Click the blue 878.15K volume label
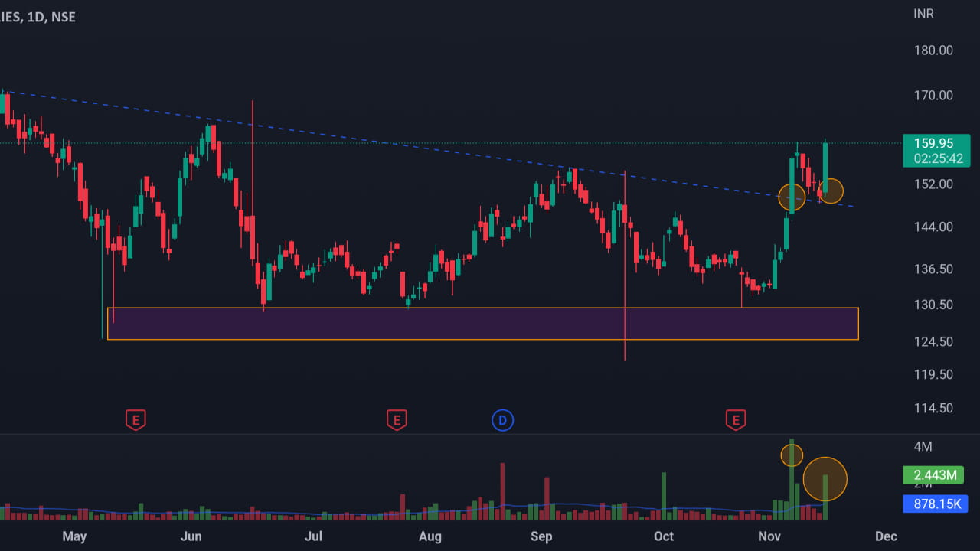Image resolution: width=980 pixels, height=551 pixels. [935, 504]
